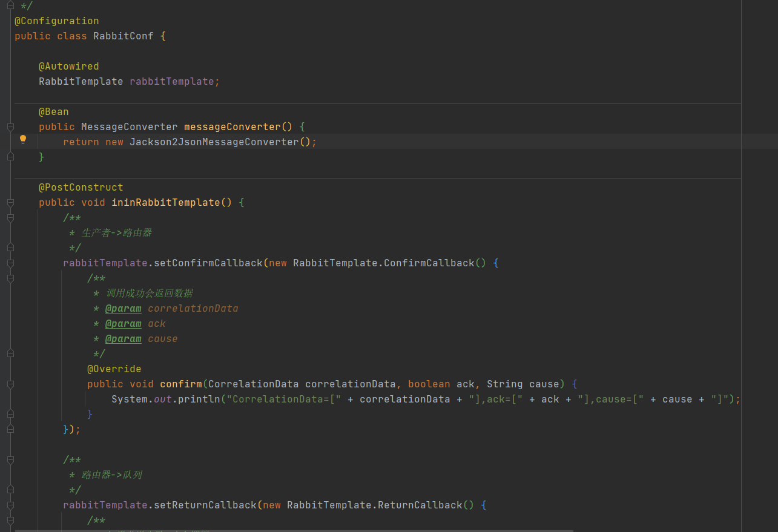Click the confirm method name
The width and height of the screenshot is (778, 532).
point(181,384)
